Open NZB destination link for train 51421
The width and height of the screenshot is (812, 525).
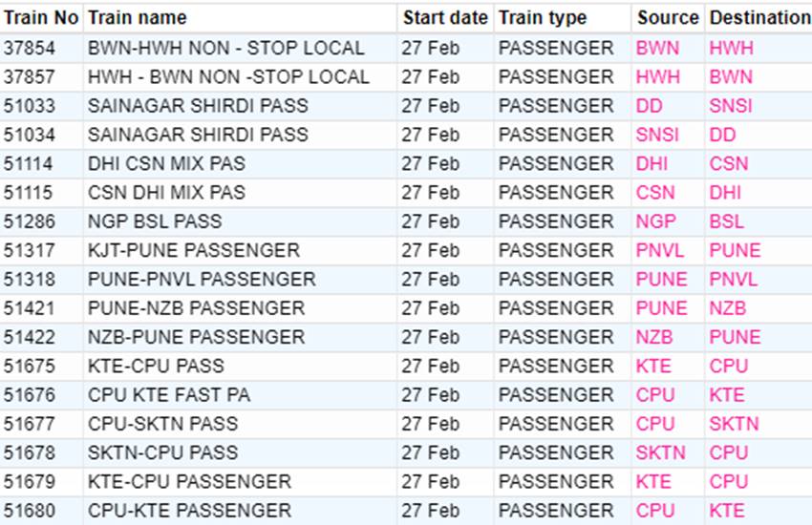[728, 308]
